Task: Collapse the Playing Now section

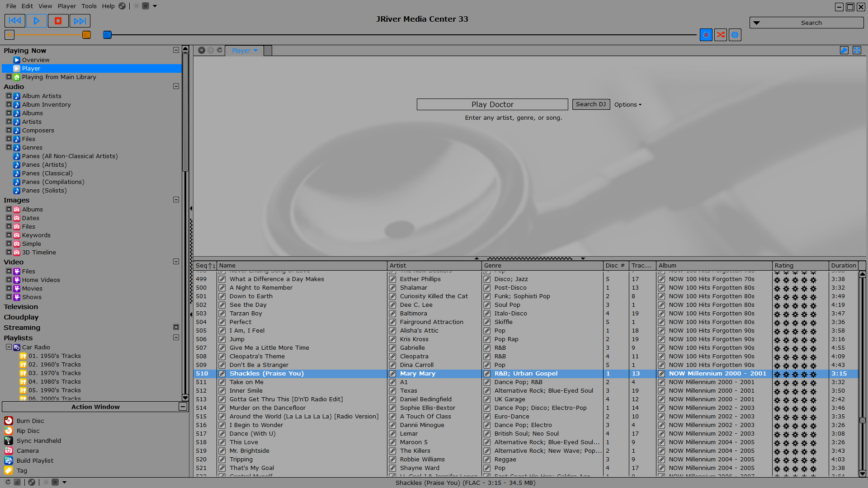Action: pyautogui.click(x=176, y=50)
